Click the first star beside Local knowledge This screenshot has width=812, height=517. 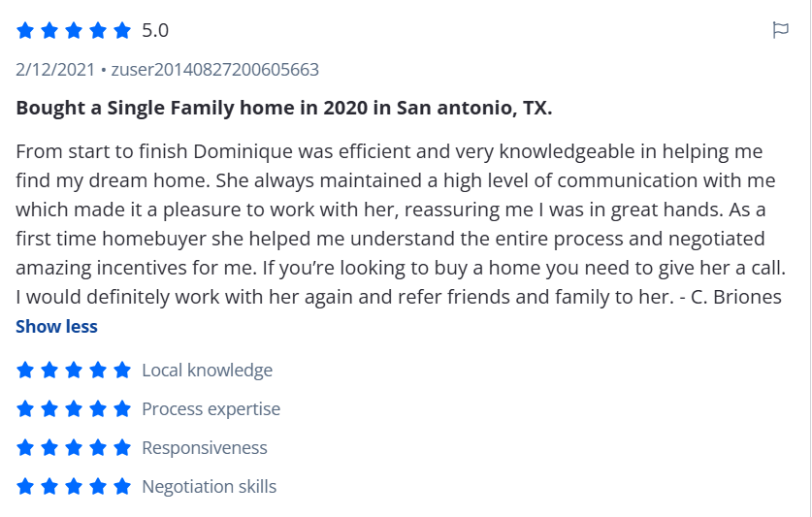click(x=25, y=371)
